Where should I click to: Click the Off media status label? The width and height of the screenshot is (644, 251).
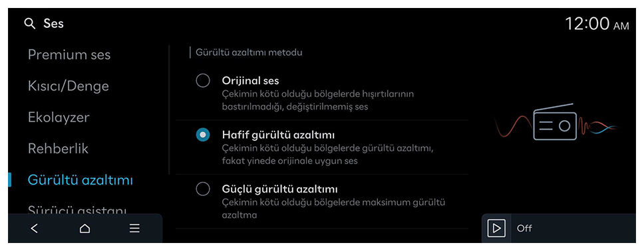click(524, 228)
